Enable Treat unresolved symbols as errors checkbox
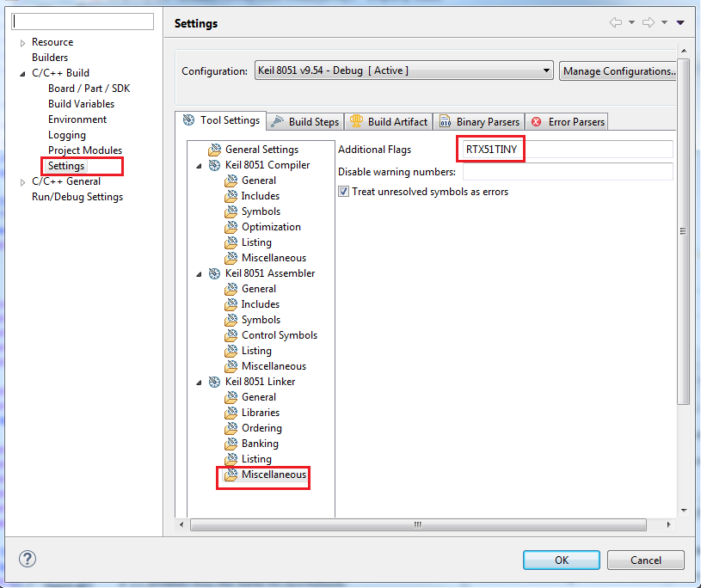The height and width of the screenshot is (588, 701). point(343,191)
